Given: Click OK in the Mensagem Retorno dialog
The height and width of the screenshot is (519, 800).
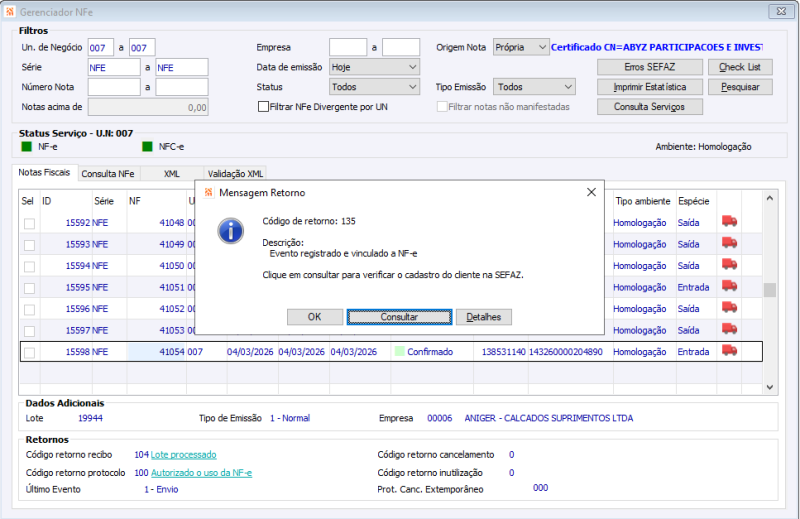Looking at the screenshot, I should click(x=315, y=317).
